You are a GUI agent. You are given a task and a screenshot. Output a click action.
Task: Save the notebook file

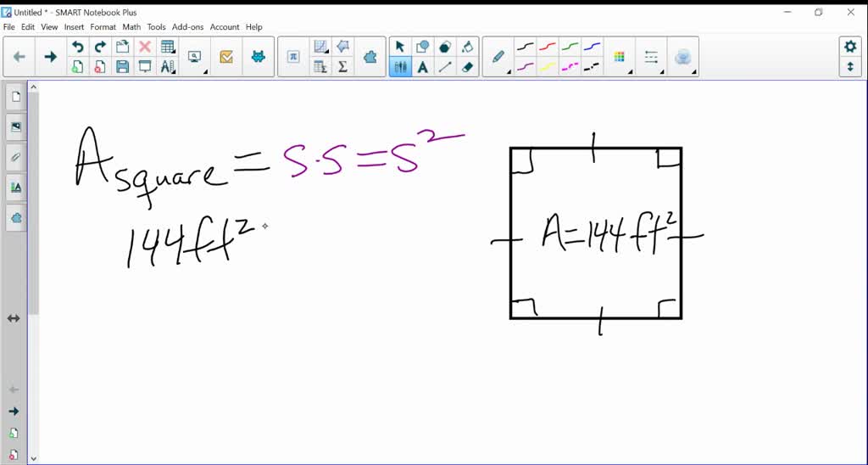pyautogui.click(x=122, y=67)
